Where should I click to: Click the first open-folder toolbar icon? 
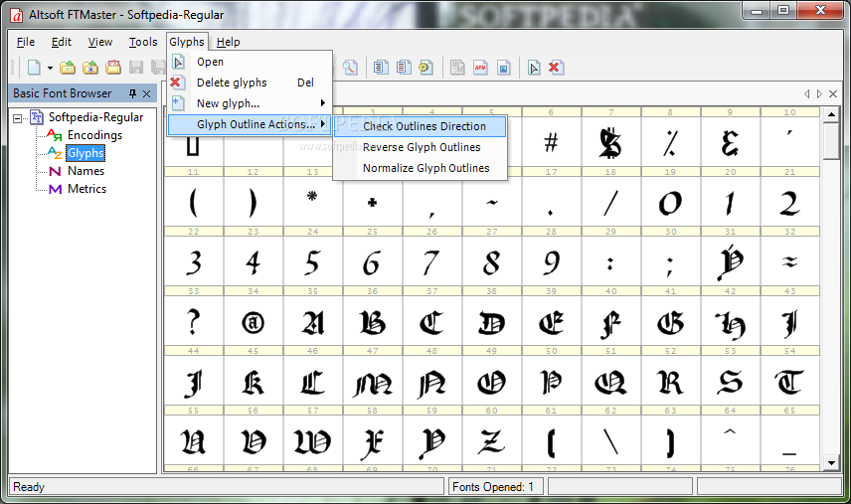pyautogui.click(x=68, y=68)
